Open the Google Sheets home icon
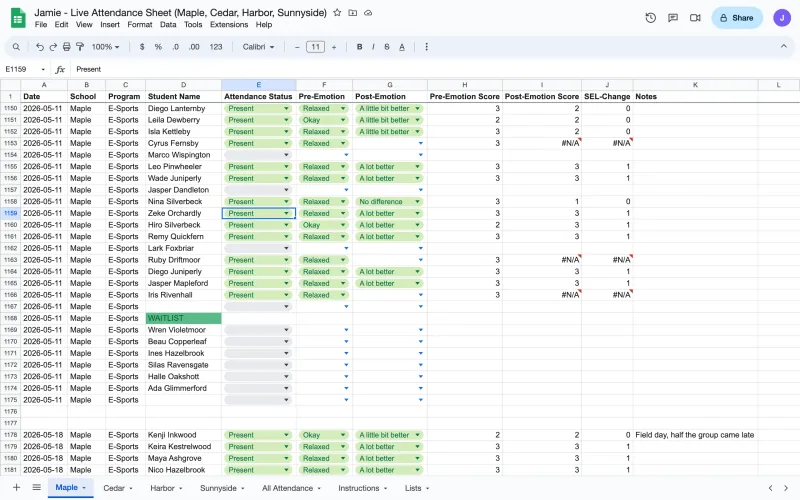Image resolution: width=800 pixels, height=500 pixels. 18,18
